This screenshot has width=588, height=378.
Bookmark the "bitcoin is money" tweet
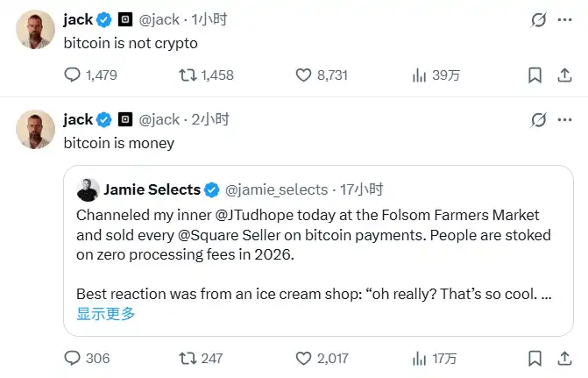[x=535, y=358]
